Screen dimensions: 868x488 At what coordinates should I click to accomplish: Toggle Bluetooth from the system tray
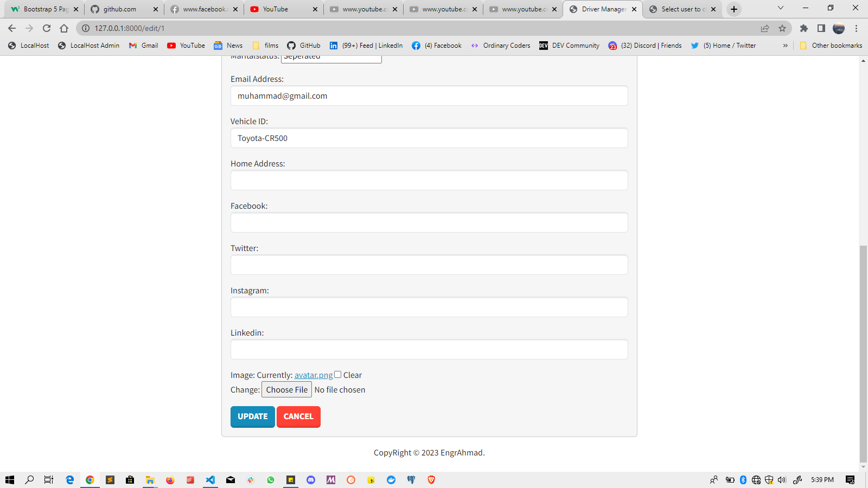pos(742,480)
